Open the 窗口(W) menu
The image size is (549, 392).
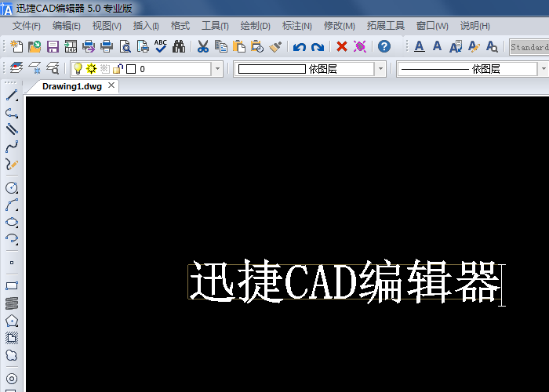pos(432,26)
